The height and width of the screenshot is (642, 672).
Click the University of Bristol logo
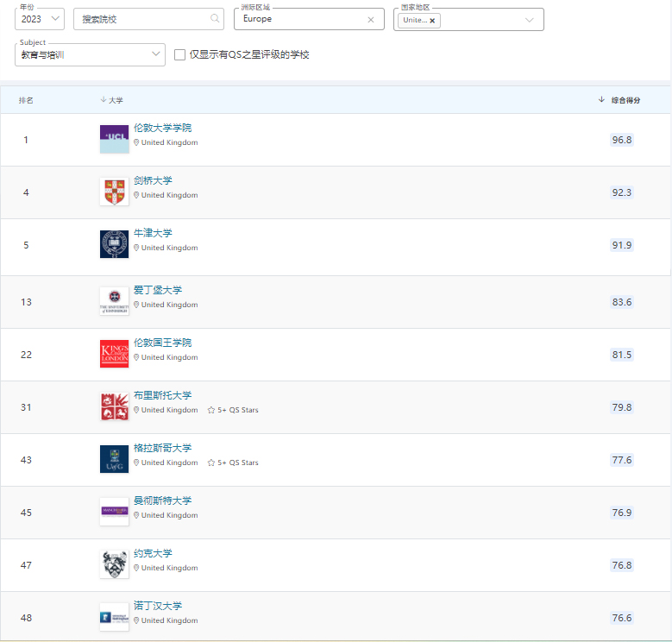pos(114,406)
